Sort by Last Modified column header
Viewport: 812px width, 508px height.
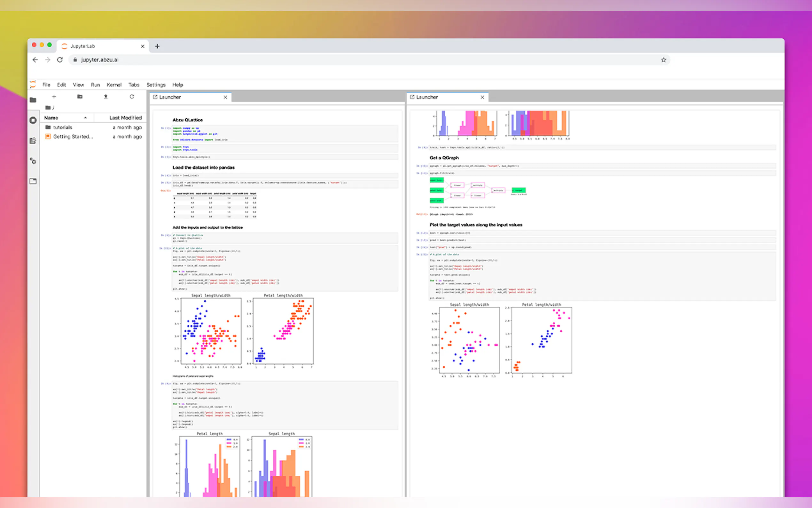(x=125, y=118)
